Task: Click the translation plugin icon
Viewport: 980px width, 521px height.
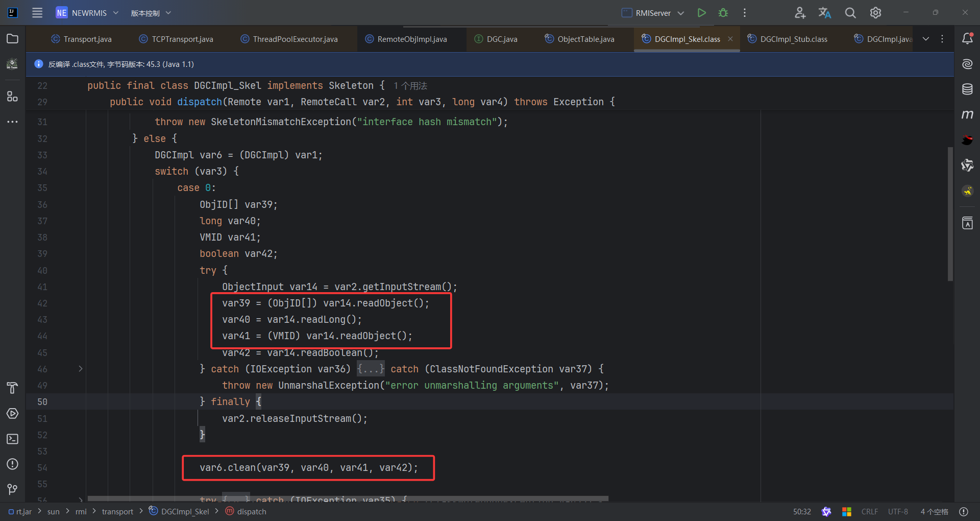Action: click(825, 13)
